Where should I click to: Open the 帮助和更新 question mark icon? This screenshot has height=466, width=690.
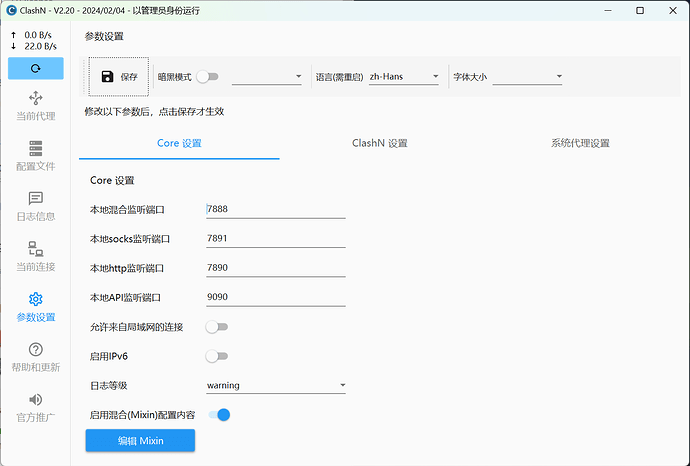pyautogui.click(x=36, y=349)
